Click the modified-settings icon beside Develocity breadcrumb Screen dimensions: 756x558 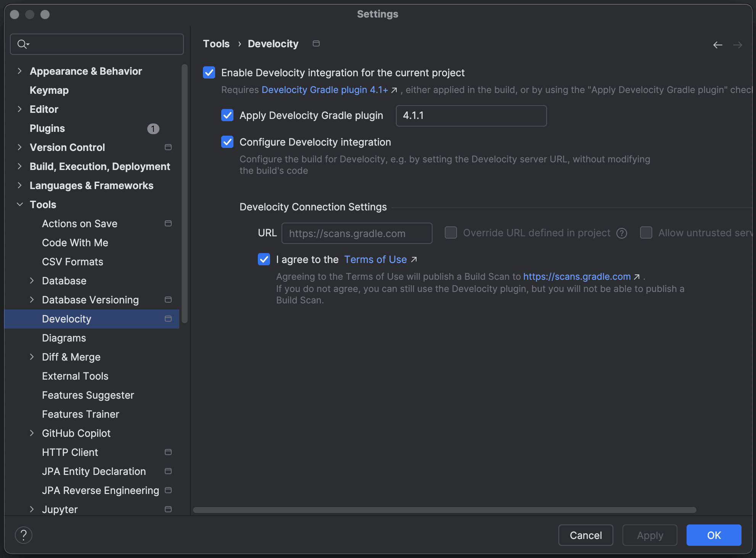tap(316, 43)
